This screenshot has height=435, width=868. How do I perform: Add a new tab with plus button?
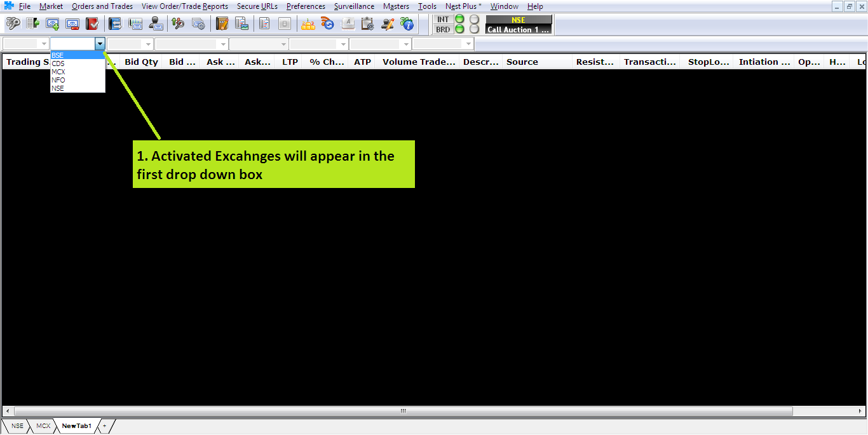click(x=105, y=426)
